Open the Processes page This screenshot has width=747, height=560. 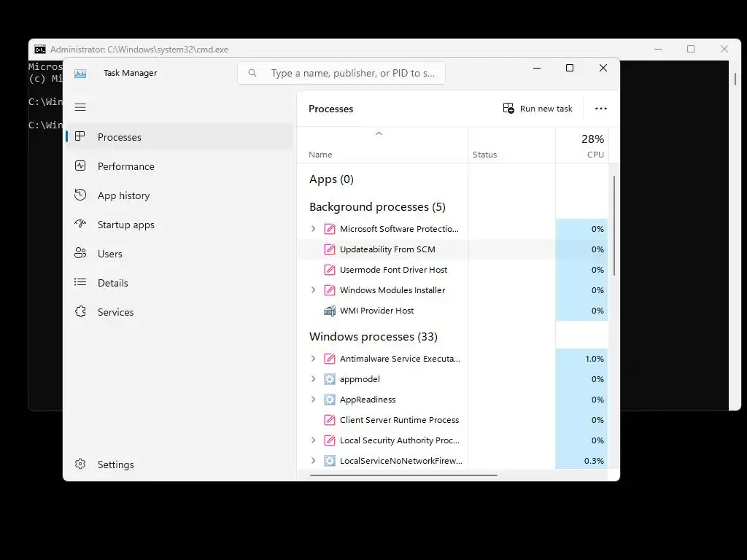(x=180, y=136)
